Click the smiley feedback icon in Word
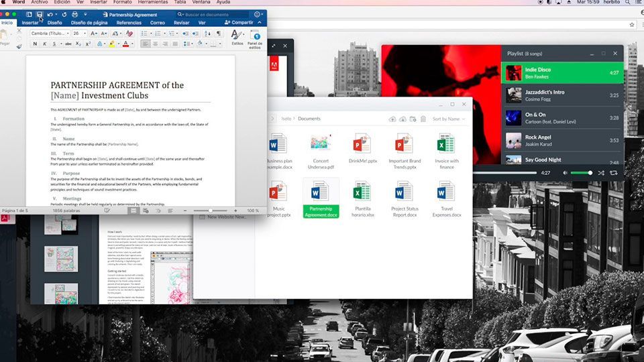This screenshot has width=644, height=362. pyautogui.click(x=257, y=14)
